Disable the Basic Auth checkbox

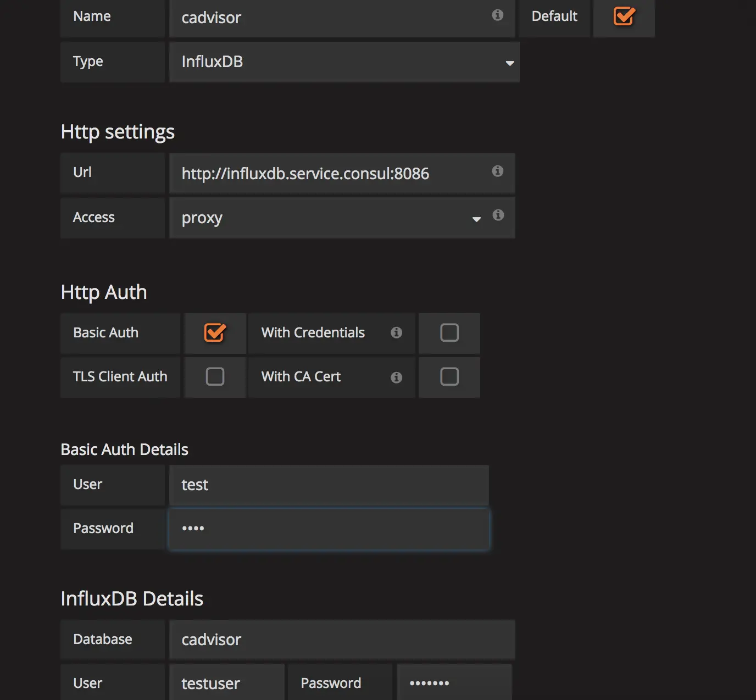(x=215, y=332)
